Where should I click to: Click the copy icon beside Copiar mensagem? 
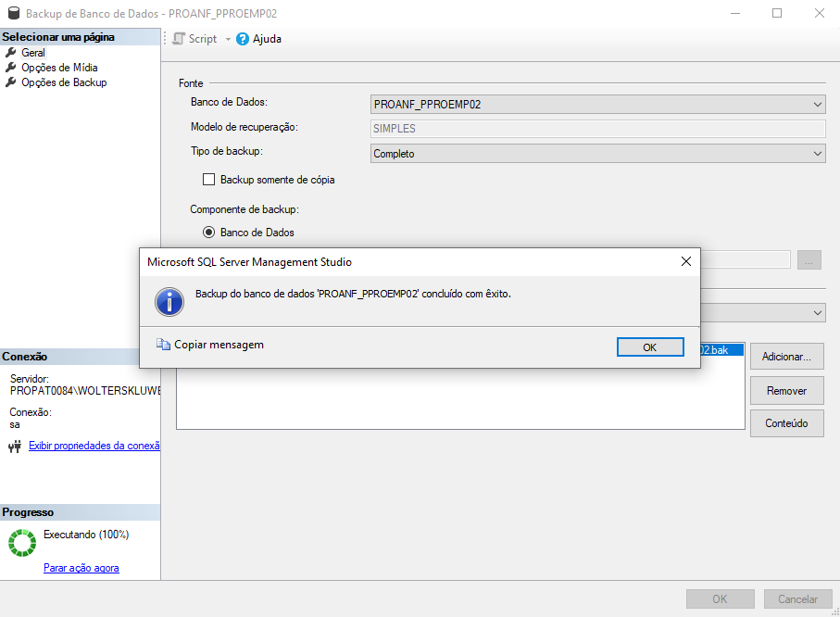163,344
